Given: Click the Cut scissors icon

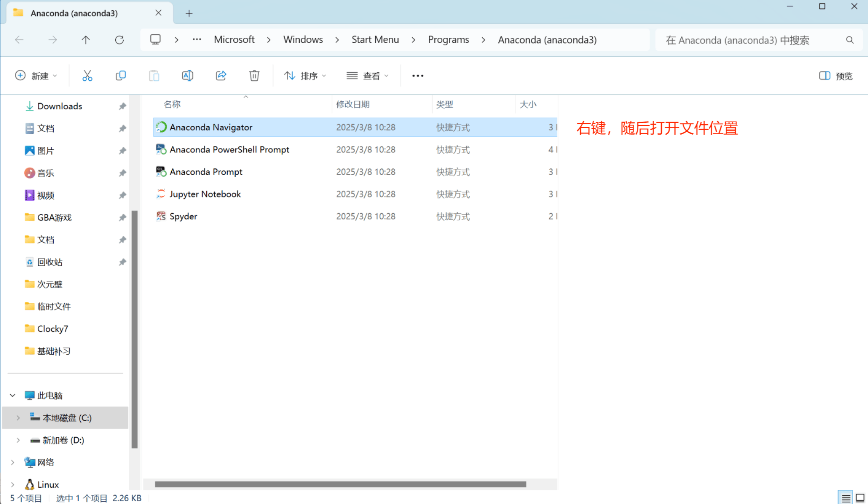Looking at the screenshot, I should [x=87, y=75].
